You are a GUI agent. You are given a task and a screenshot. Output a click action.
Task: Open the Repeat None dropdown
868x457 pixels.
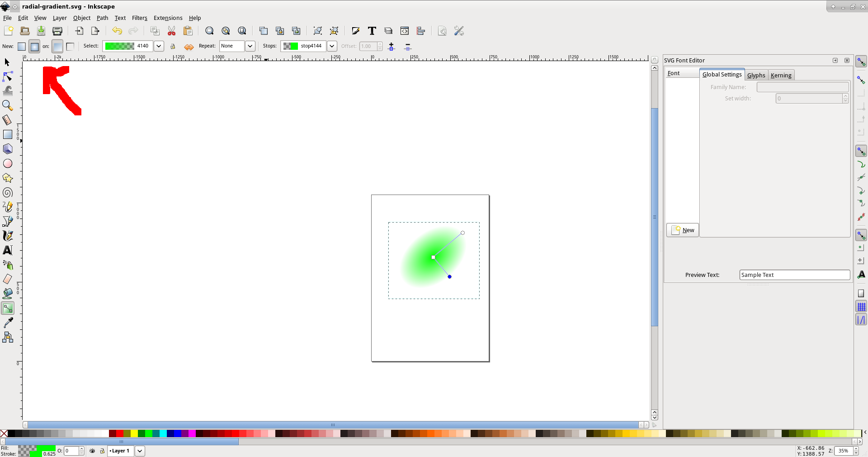click(250, 46)
